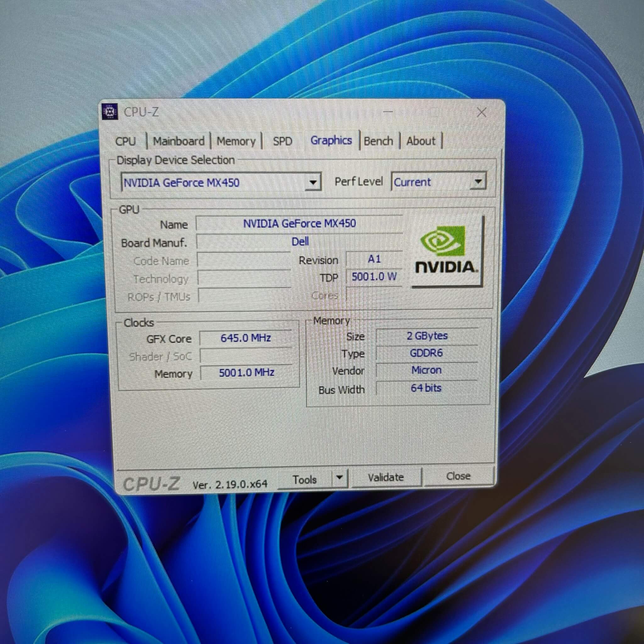Click the CPU-Z title bar icon
The image size is (644, 644).
coord(110,112)
